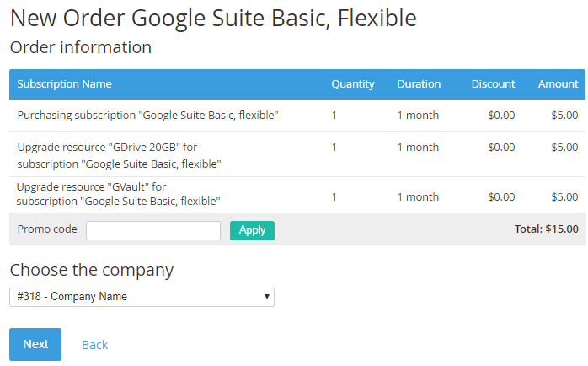The height and width of the screenshot is (366, 588).
Task: Click the Total: $15.00 text
Action: pyautogui.click(x=547, y=229)
